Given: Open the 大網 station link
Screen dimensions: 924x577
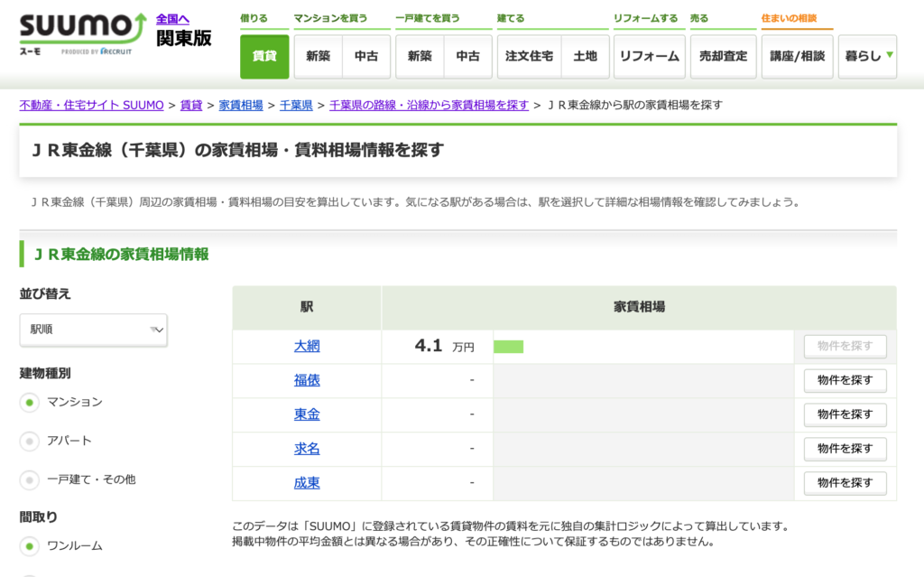Looking at the screenshot, I should pos(307,347).
